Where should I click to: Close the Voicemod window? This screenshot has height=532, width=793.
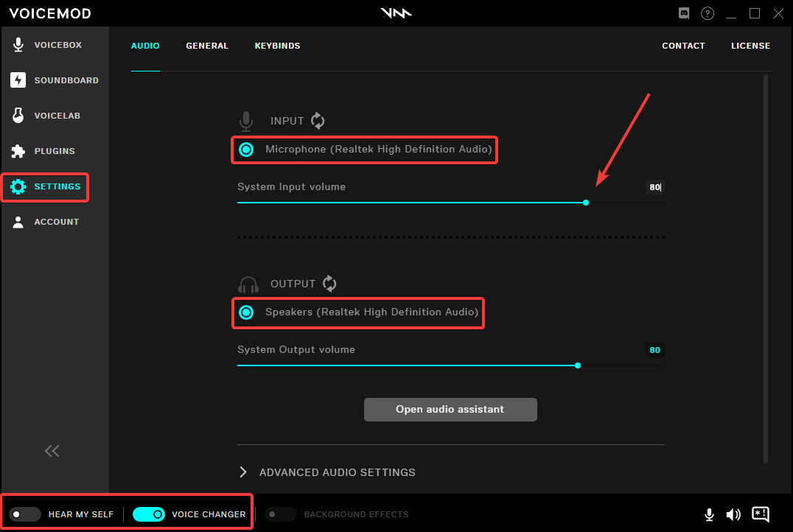(778, 13)
